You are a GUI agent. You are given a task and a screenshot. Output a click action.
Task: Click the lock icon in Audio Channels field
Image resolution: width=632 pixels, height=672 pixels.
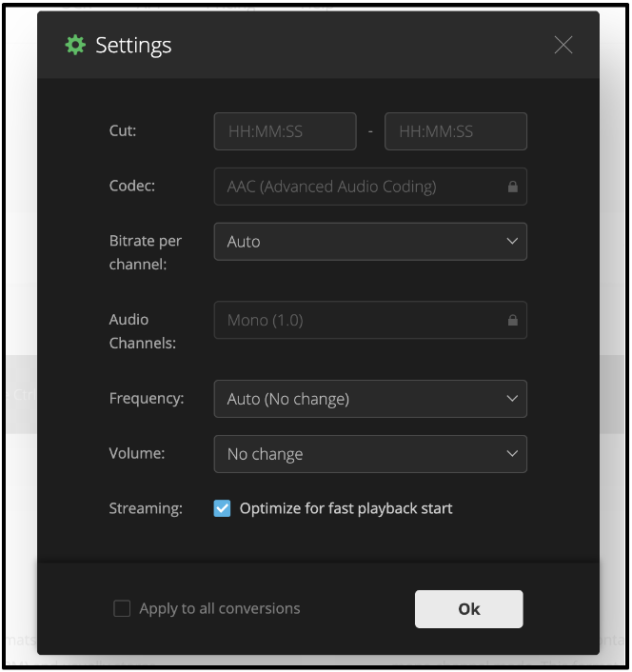(513, 321)
